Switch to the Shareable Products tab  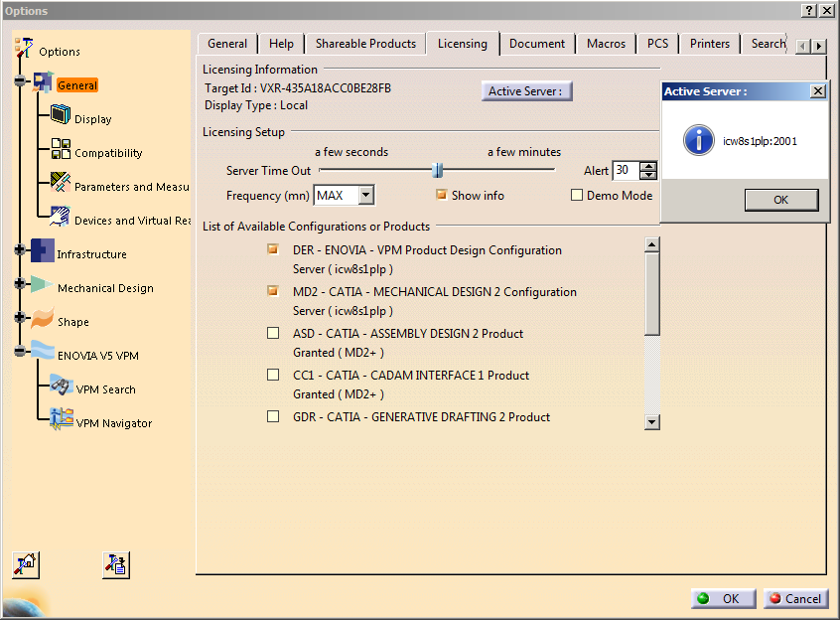click(x=365, y=44)
